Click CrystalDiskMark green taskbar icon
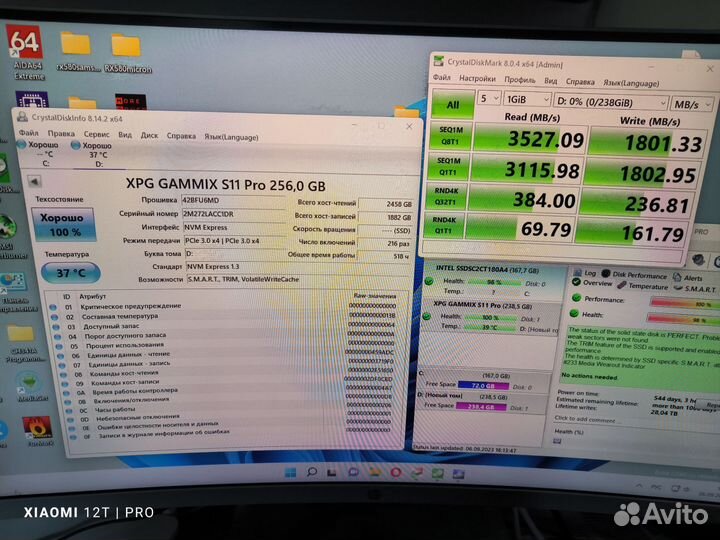The width and height of the screenshot is (720, 540). (x=437, y=473)
